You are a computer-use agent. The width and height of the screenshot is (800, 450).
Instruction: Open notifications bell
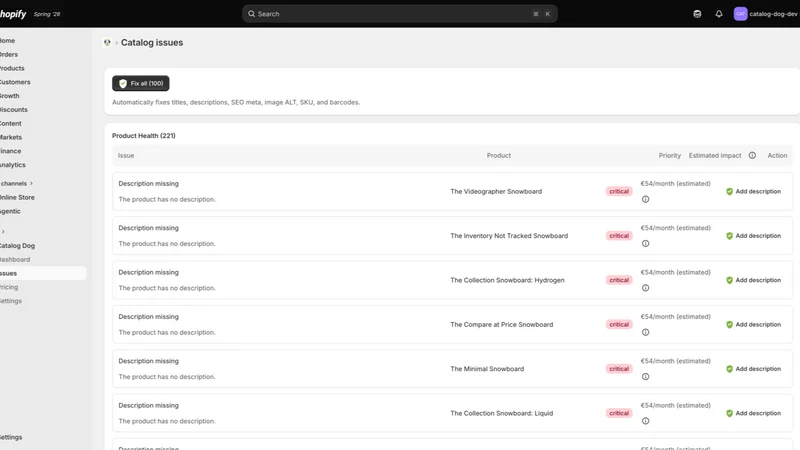(718, 14)
